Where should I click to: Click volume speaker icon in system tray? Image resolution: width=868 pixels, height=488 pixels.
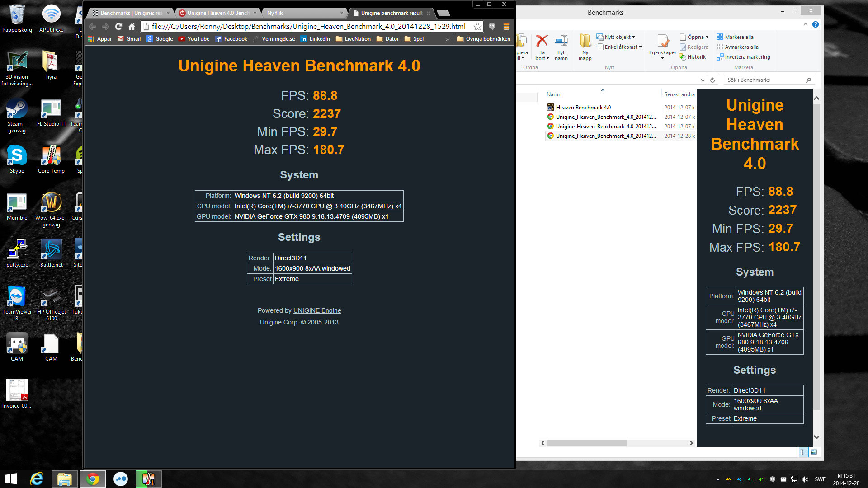click(805, 479)
